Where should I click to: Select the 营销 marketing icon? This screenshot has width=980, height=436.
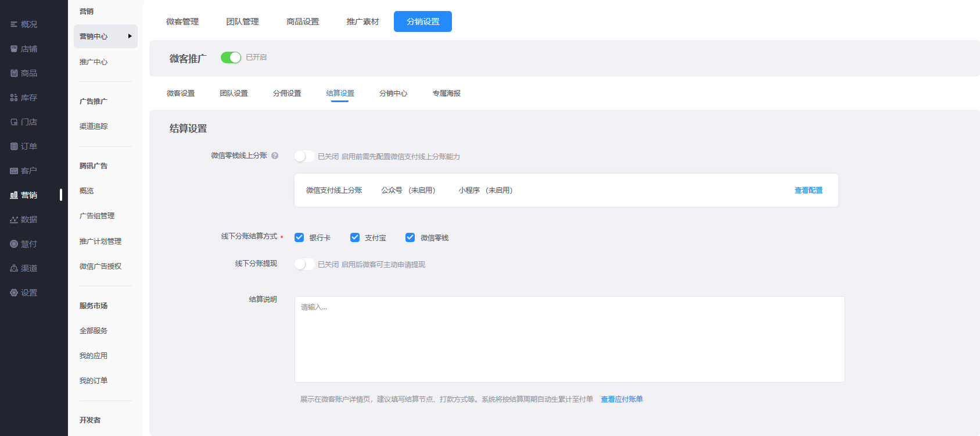click(x=14, y=195)
